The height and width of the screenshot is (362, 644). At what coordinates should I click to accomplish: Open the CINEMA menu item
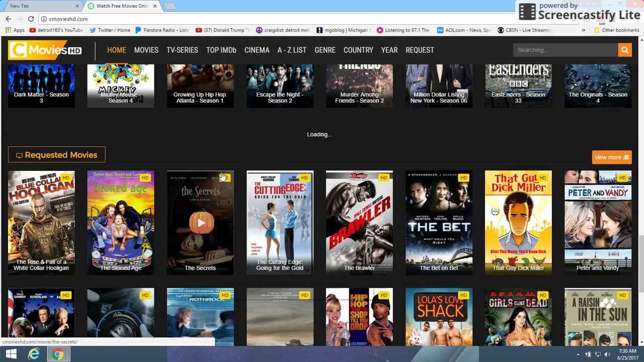pyautogui.click(x=257, y=50)
